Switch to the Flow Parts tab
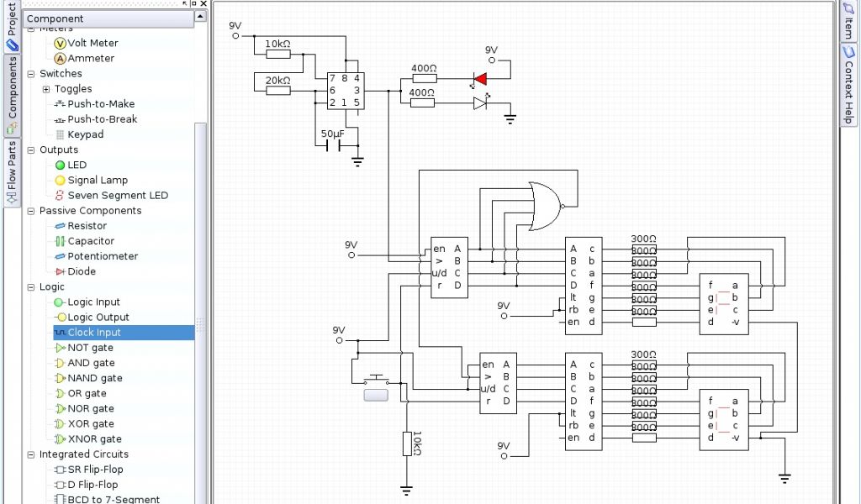Viewport: 861px width, 504px height. point(11,173)
